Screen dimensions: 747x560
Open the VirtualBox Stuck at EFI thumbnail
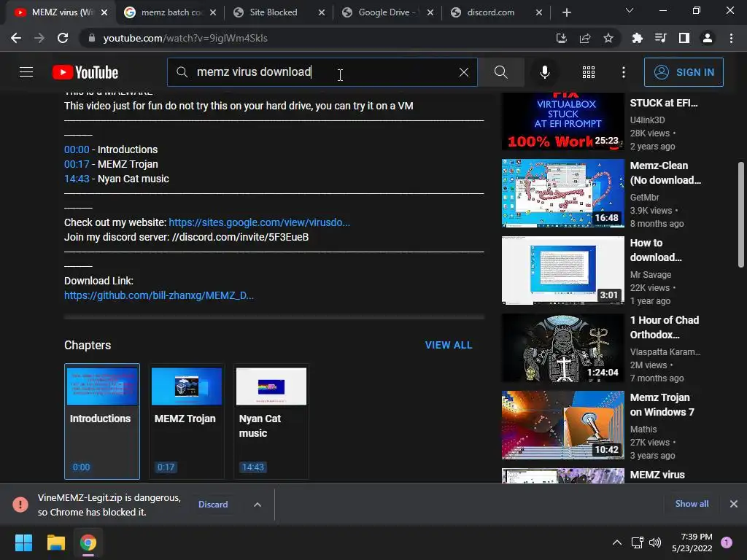point(562,122)
